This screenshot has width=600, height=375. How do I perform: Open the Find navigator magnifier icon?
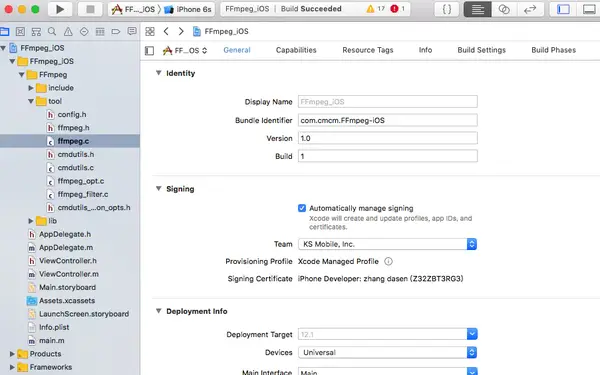(52, 32)
